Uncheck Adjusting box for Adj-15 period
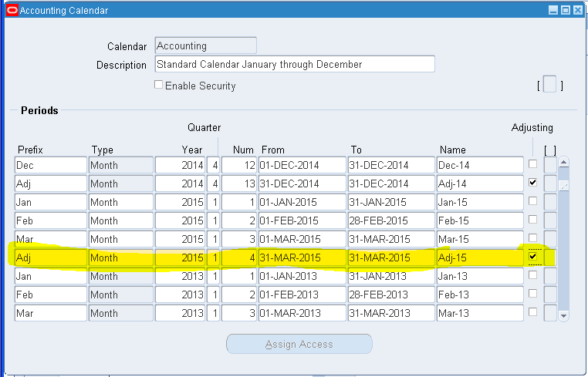The width and height of the screenshot is (588, 377). [532, 256]
